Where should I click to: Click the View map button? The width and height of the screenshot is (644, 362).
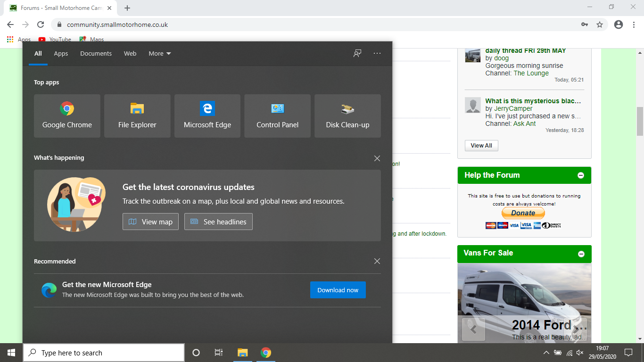(150, 222)
